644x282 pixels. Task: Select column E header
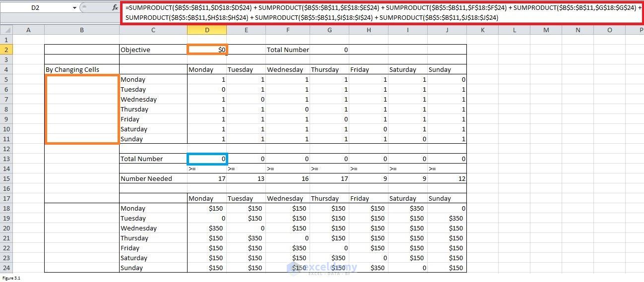[246, 30]
